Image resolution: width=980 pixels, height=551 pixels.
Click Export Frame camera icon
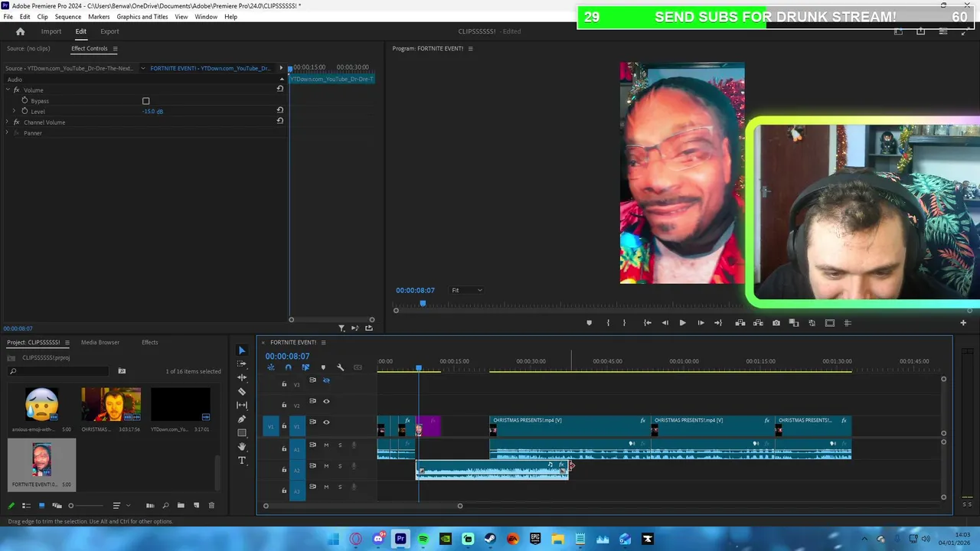pos(776,323)
